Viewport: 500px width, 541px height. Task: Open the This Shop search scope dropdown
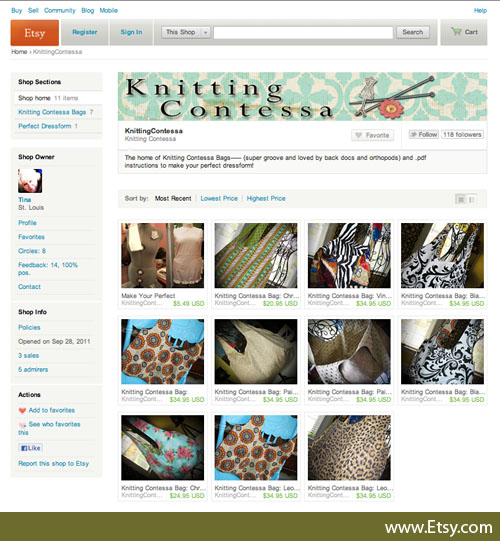[x=186, y=32]
